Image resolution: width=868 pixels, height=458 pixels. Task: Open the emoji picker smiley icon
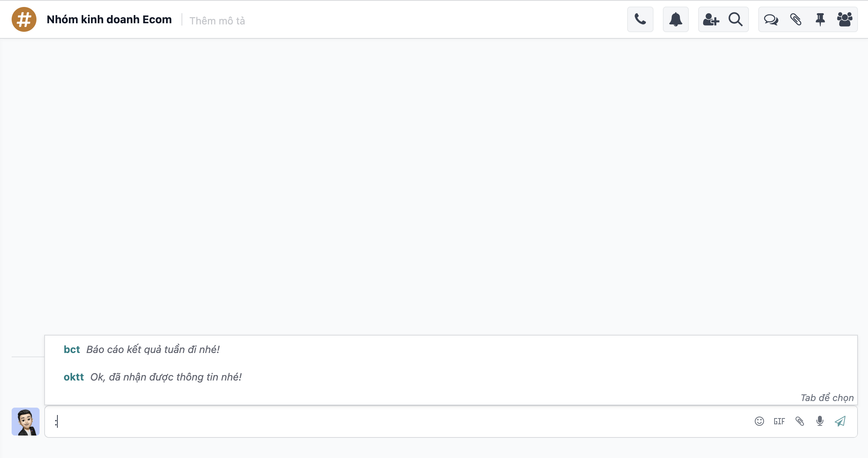(759, 421)
